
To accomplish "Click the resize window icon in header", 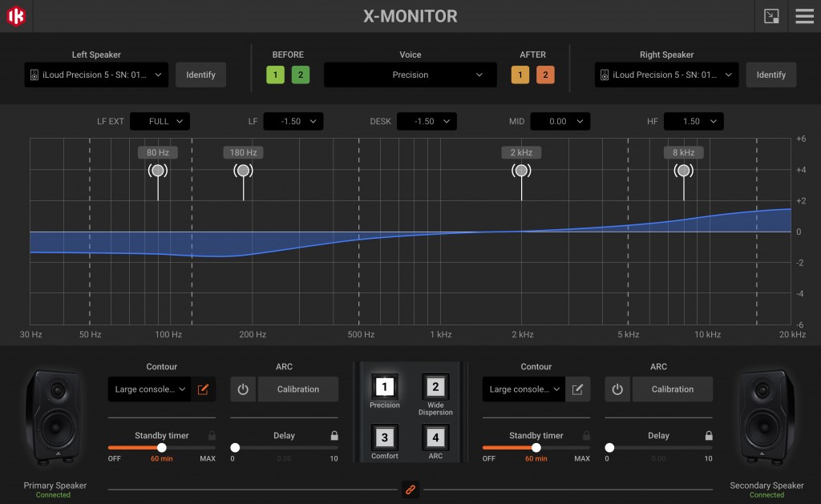I will (x=771, y=16).
